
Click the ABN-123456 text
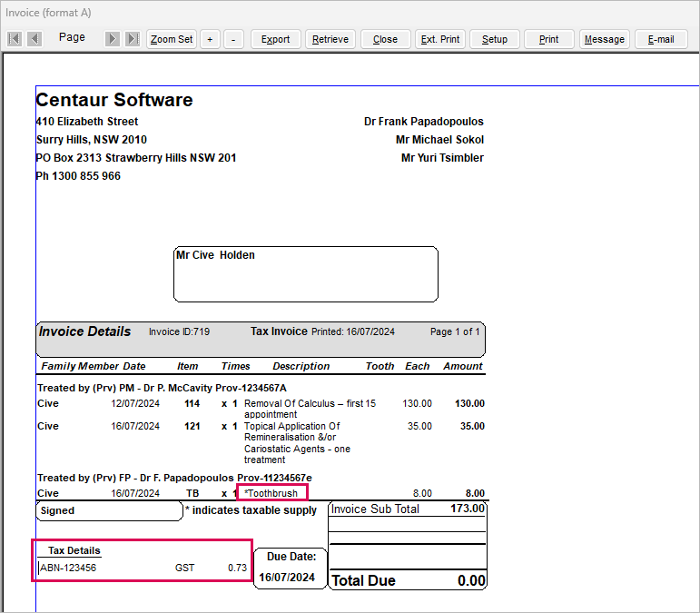68,568
